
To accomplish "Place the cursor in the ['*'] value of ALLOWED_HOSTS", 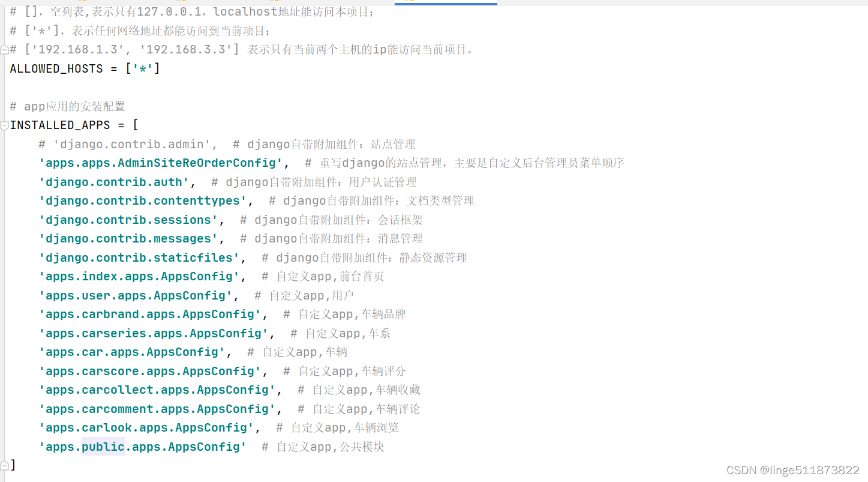I will point(143,68).
